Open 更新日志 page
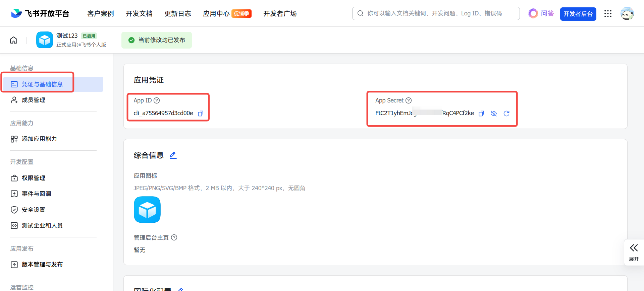Viewport: 644px width, 291px height. 178,13
